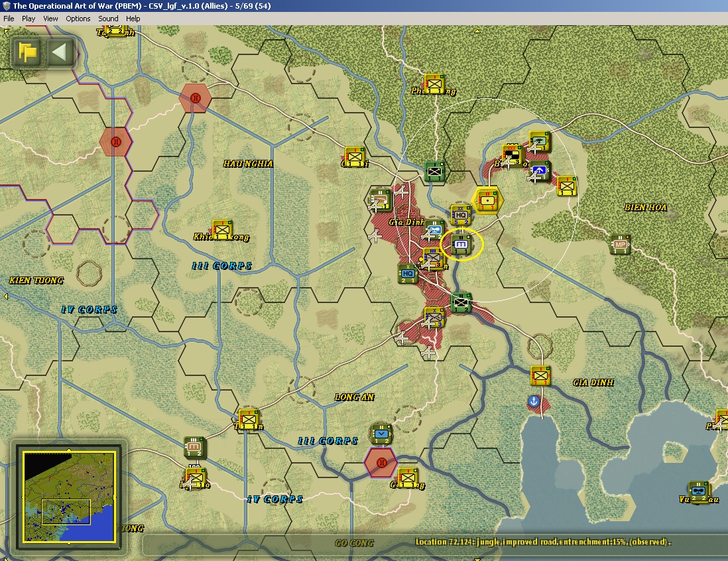Select the Go Cong infantry counter
Screen dimensions: 728x561
(x=408, y=477)
